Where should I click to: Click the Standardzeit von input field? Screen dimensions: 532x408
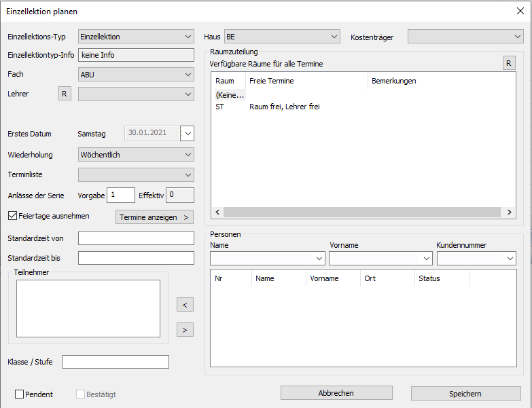136,238
